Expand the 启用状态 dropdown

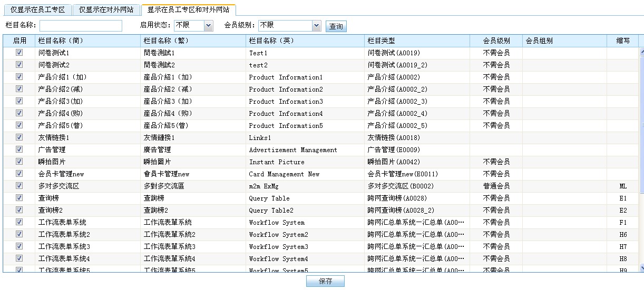[x=193, y=26]
